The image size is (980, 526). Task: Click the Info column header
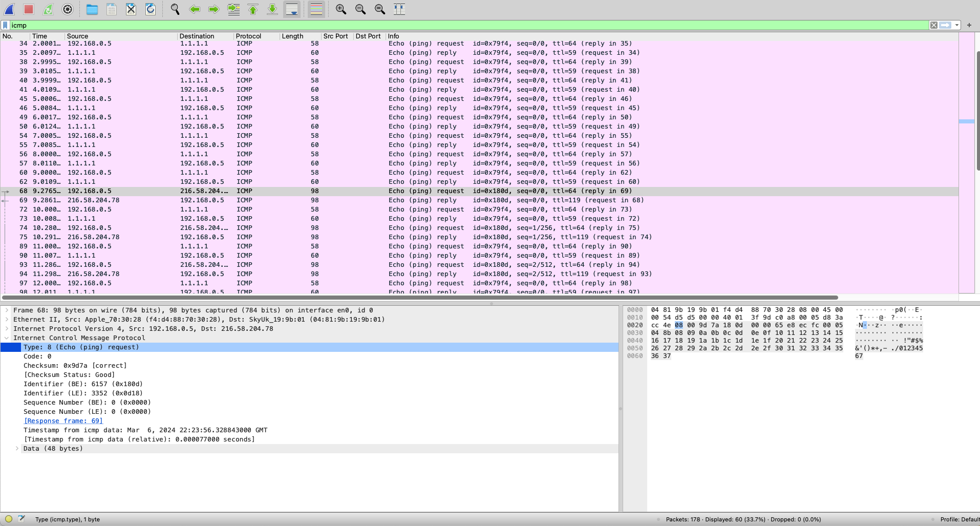pyautogui.click(x=672, y=36)
